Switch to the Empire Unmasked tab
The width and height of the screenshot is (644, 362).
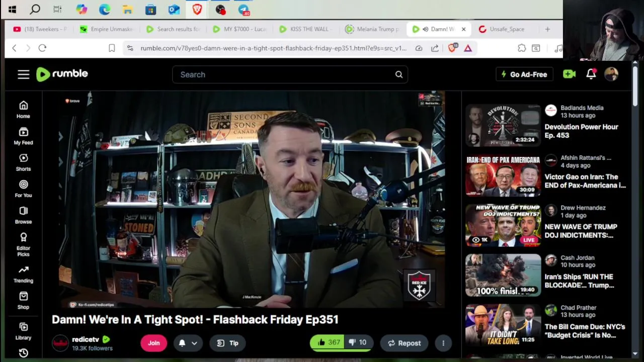[106, 29]
